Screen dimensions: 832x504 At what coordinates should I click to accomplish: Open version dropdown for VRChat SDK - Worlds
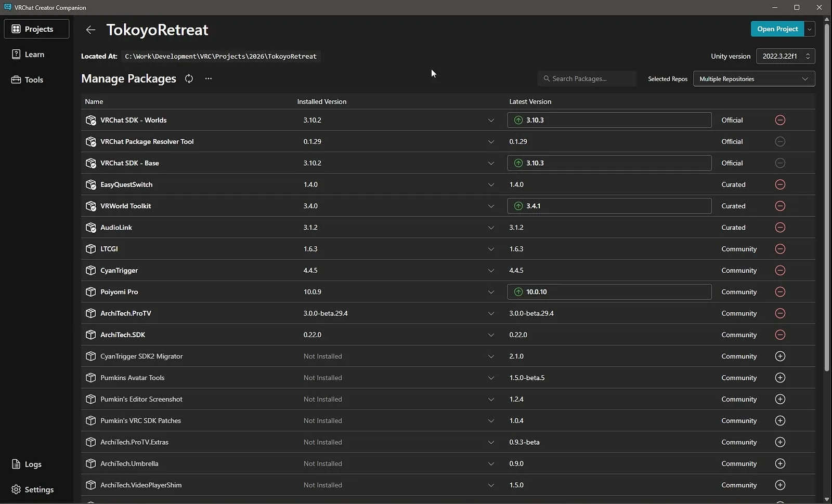tap(491, 120)
